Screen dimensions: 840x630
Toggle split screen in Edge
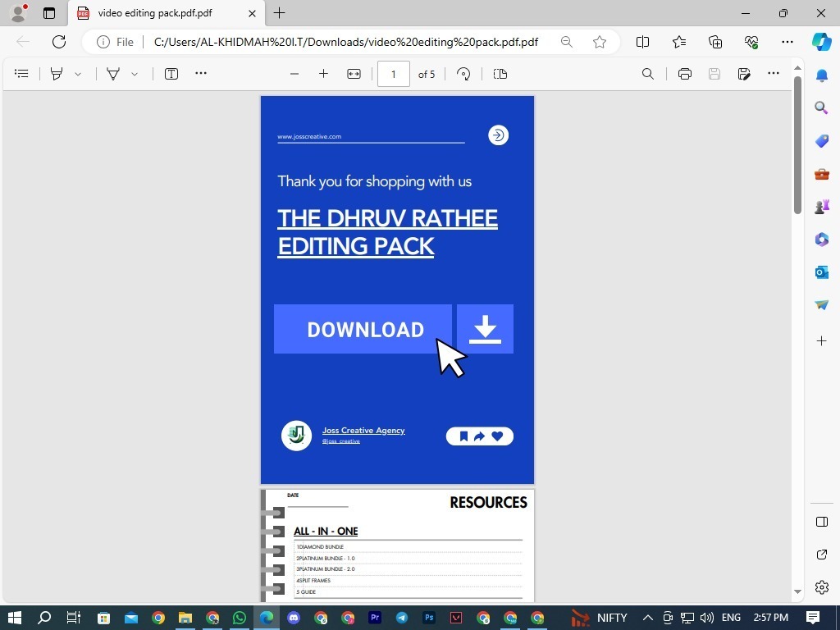coord(643,42)
